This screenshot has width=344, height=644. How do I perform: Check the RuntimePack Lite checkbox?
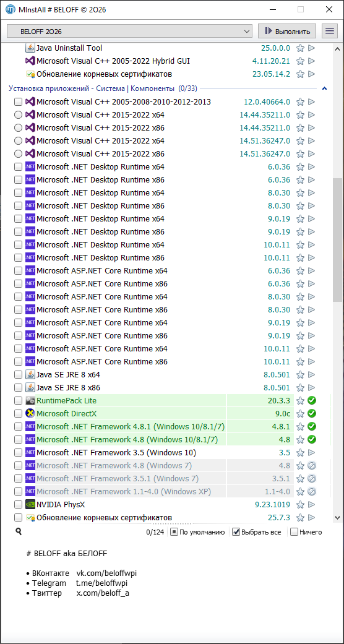(18, 400)
